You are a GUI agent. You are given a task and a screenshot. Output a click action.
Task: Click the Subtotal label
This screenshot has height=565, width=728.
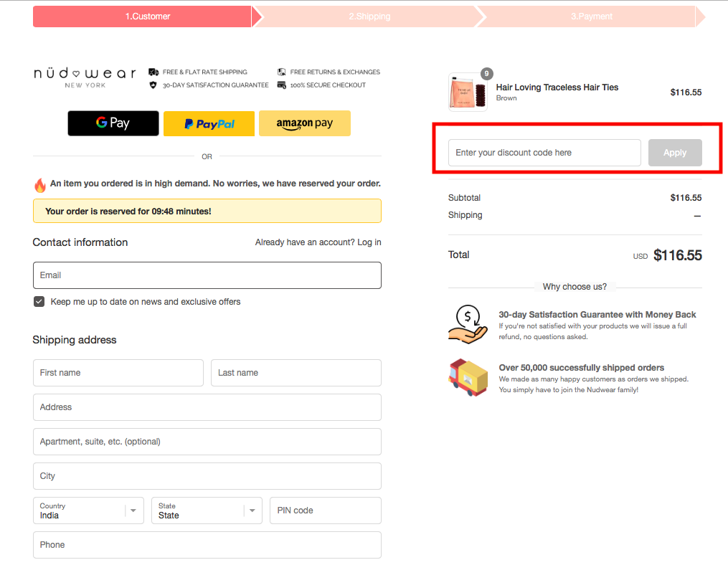pyautogui.click(x=464, y=198)
